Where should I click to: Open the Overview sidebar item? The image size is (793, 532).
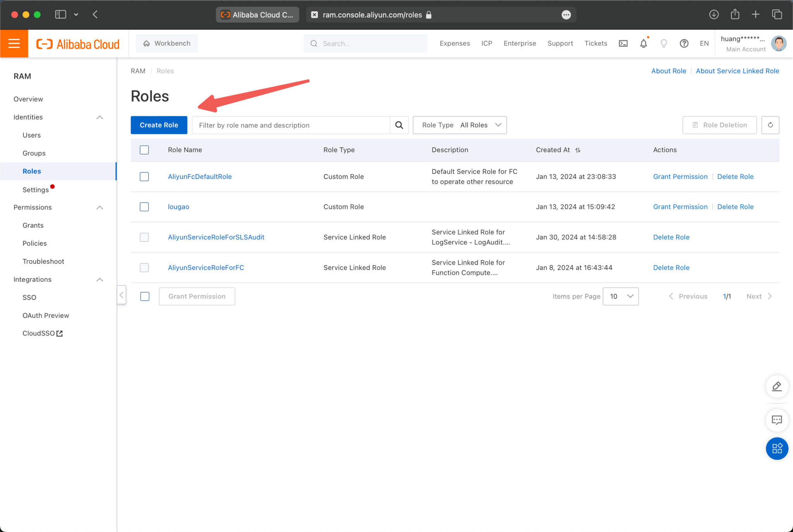[28, 99]
